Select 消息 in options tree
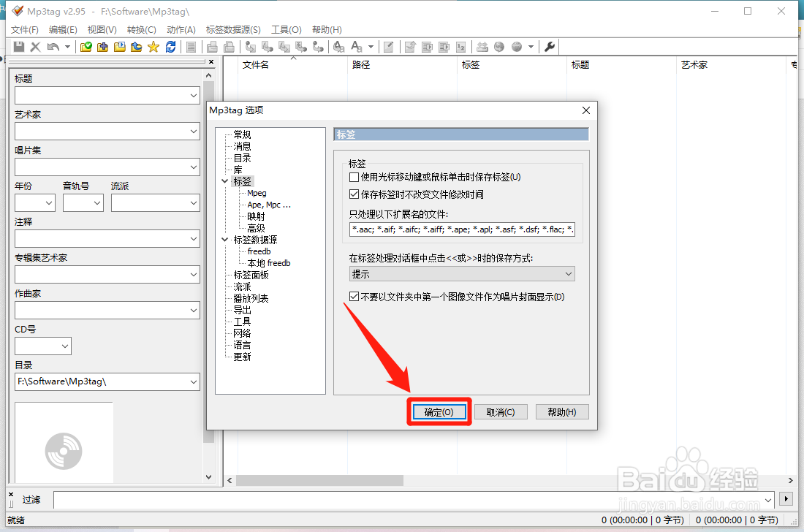This screenshot has width=804, height=532. 242,146
